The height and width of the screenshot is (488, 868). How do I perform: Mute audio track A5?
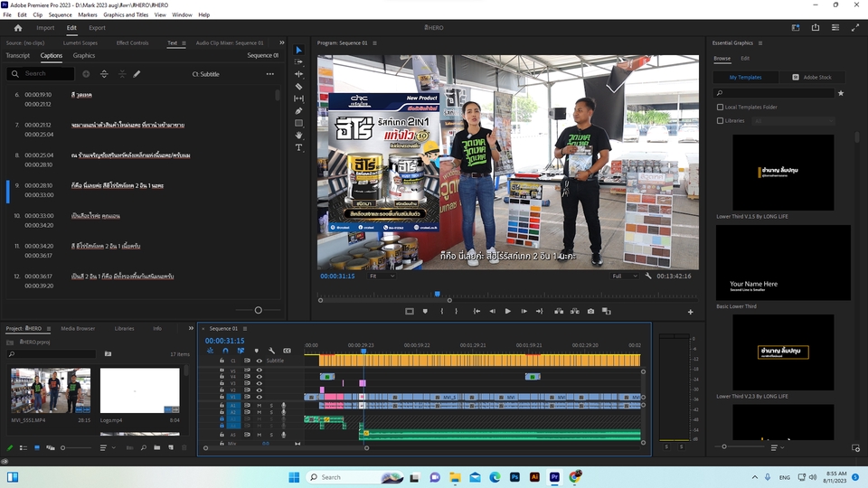[x=259, y=435]
